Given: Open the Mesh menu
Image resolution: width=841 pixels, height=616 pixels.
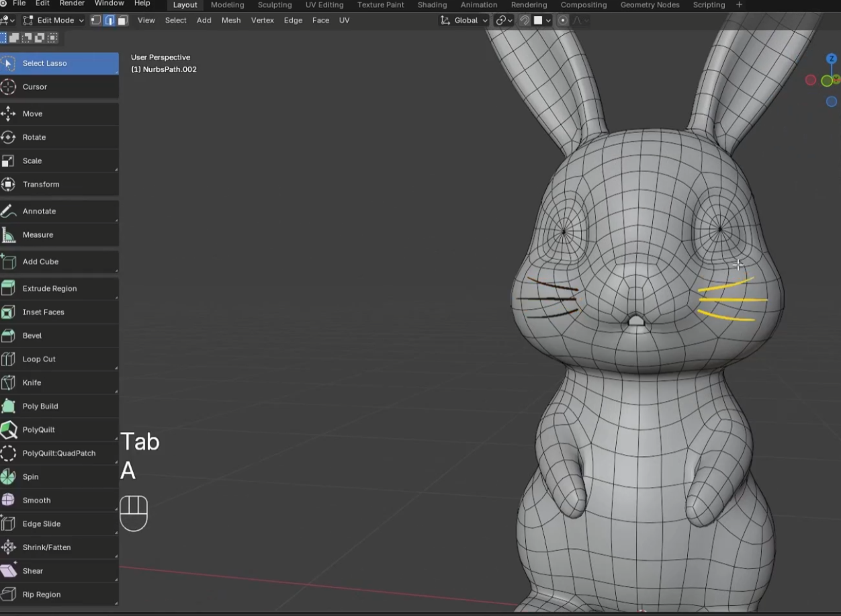Looking at the screenshot, I should [231, 20].
